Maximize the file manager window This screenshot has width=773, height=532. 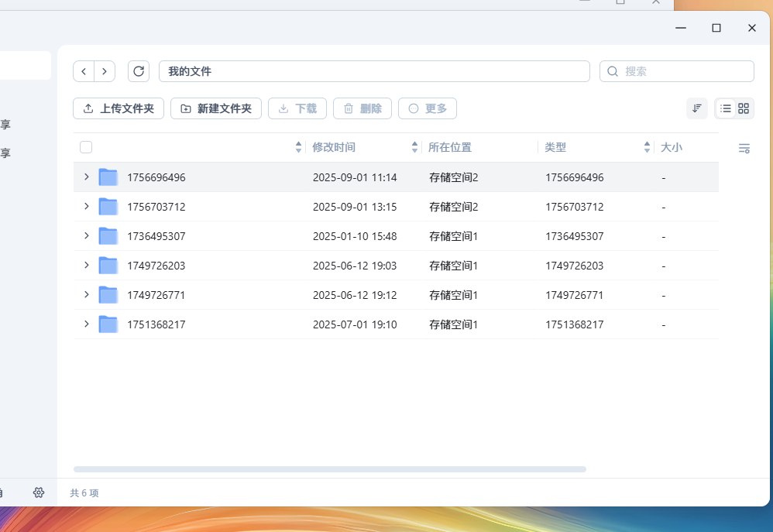(716, 28)
